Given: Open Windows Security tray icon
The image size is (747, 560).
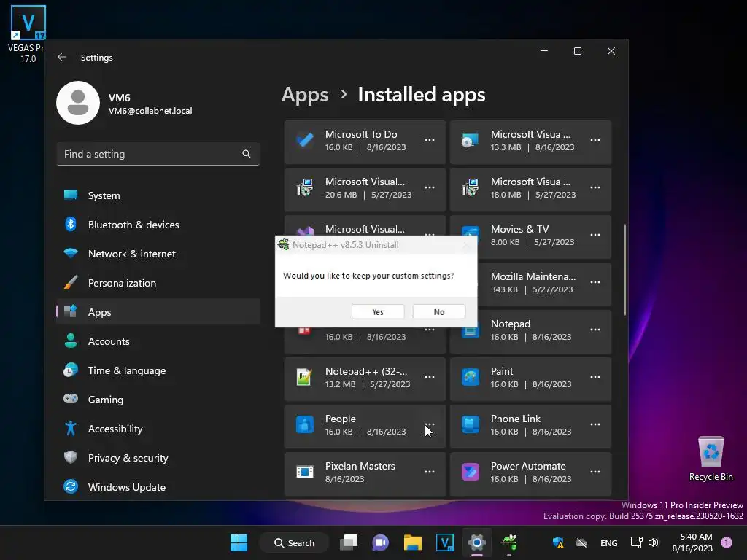Looking at the screenshot, I should [x=558, y=542].
